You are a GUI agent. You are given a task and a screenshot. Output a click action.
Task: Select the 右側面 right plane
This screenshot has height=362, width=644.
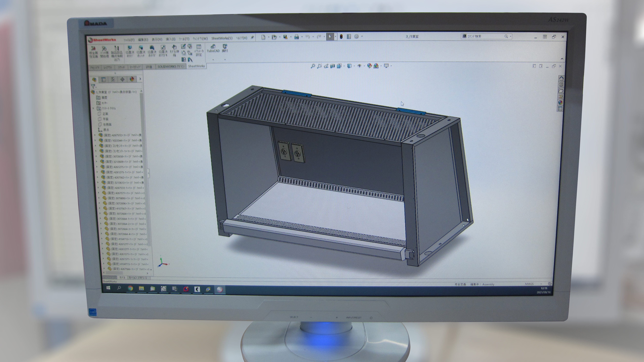point(105,124)
